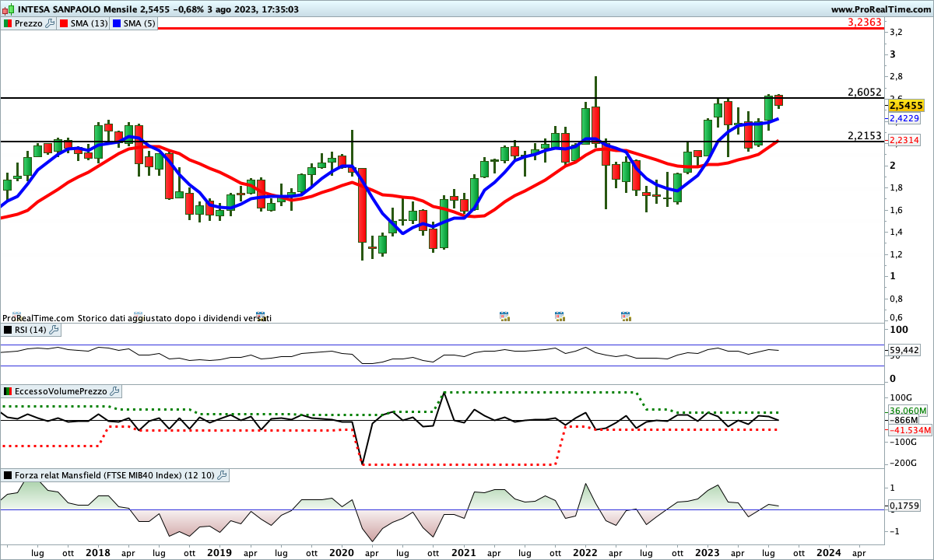The height and width of the screenshot is (560, 934).
Task: Click the red 2,2314 SMA value tag
Action: tap(904, 140)
